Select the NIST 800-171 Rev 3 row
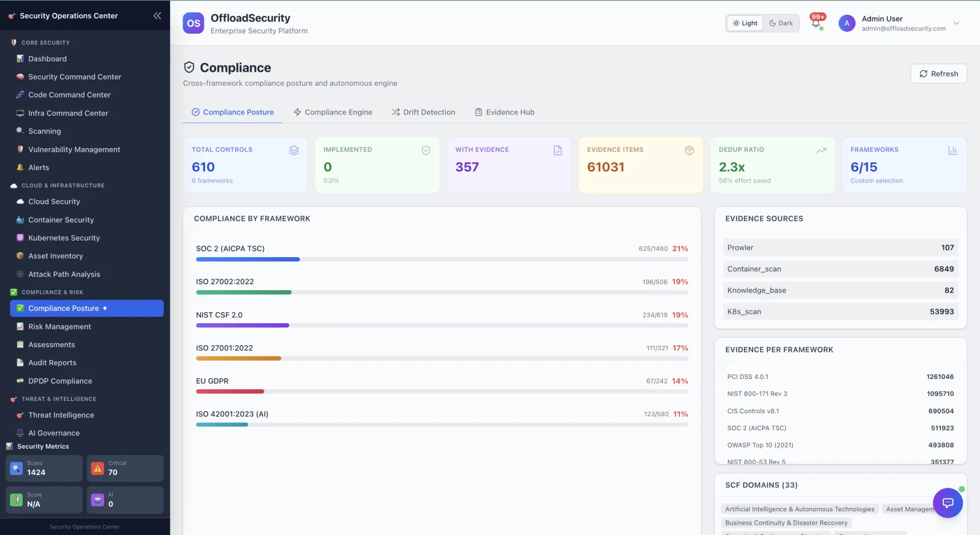The height and width of the screenshot is (535, 980). pos(840,394)
